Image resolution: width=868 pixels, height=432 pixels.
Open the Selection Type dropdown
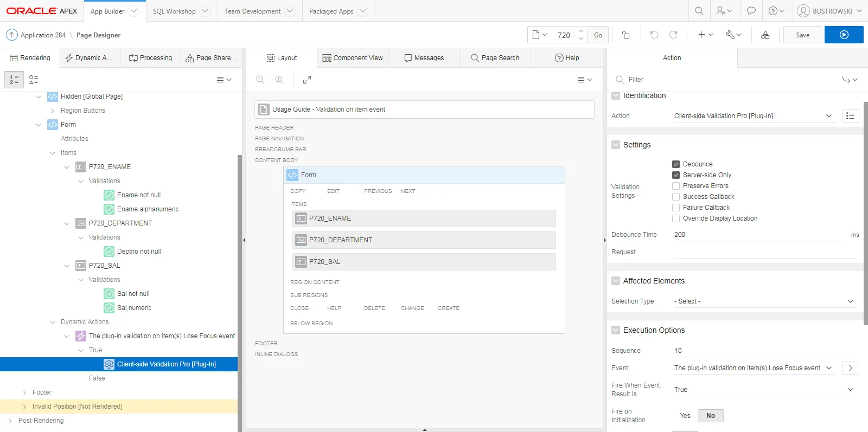click(764, 301)
